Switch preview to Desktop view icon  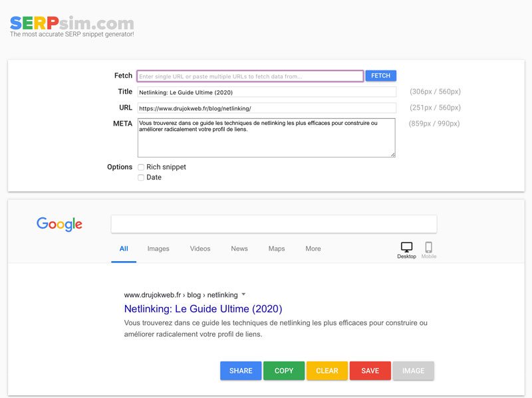point(406,247)
